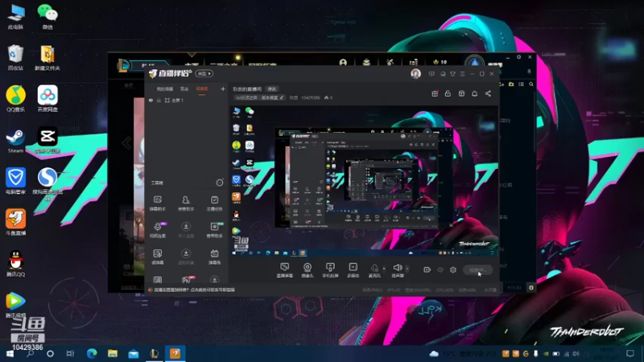Screen dimensions: 644x362
Task: Toggle visibility eye of the 全屏1 source
Action: tap(151, 100)
